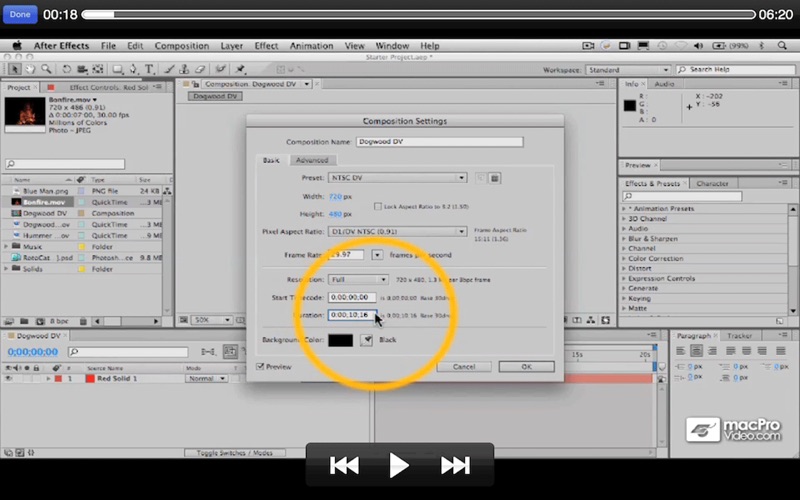The image size is (800, 500).
Task: Open Pixel Aspect Ratio dropdown
Action: coord(397,231)
